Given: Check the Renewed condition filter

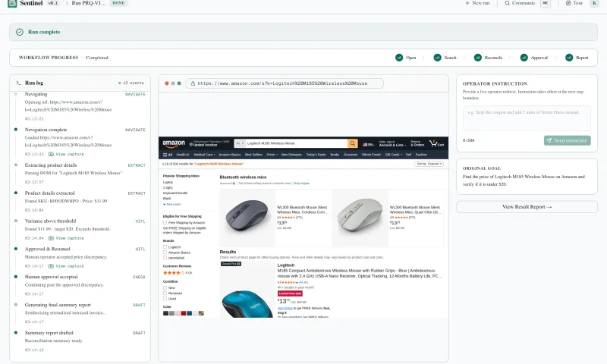Looking at the screenshot, I should click(165, 293).
